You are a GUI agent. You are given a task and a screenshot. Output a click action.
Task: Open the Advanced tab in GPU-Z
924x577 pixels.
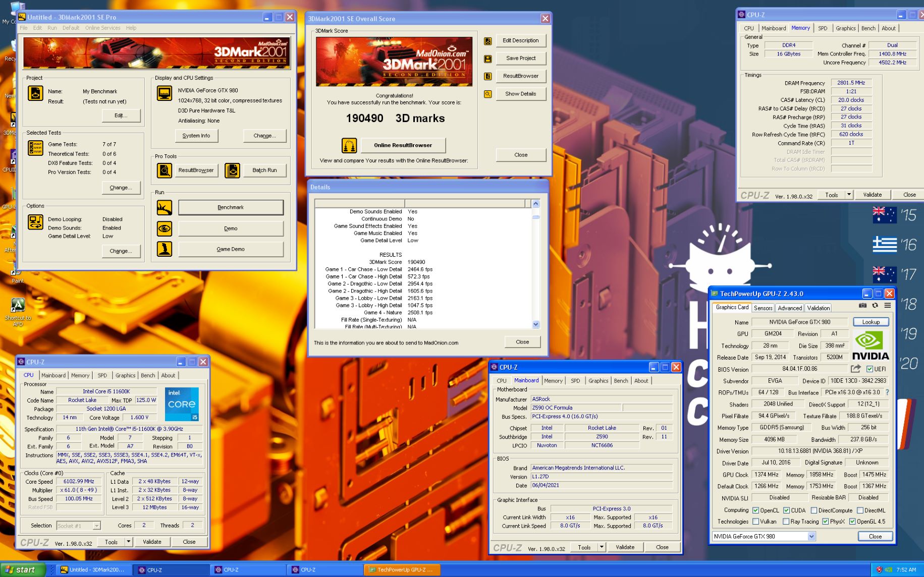790,308
